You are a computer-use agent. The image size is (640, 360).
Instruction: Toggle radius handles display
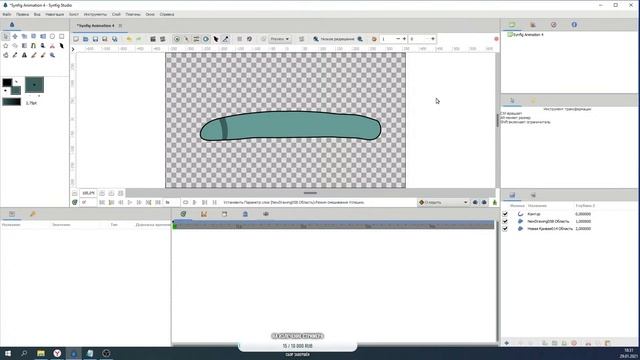pos(206,39)
